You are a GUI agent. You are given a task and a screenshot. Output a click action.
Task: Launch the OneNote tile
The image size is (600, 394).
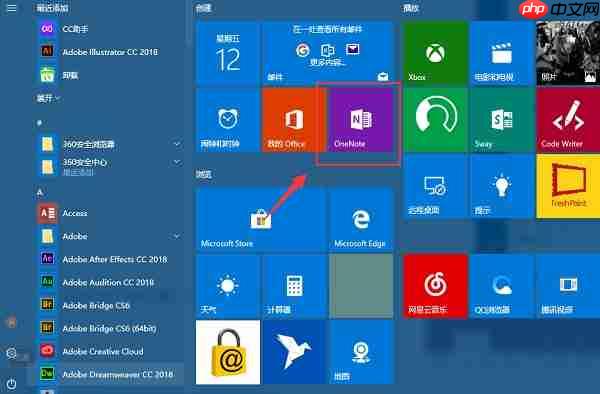point(361,120)
